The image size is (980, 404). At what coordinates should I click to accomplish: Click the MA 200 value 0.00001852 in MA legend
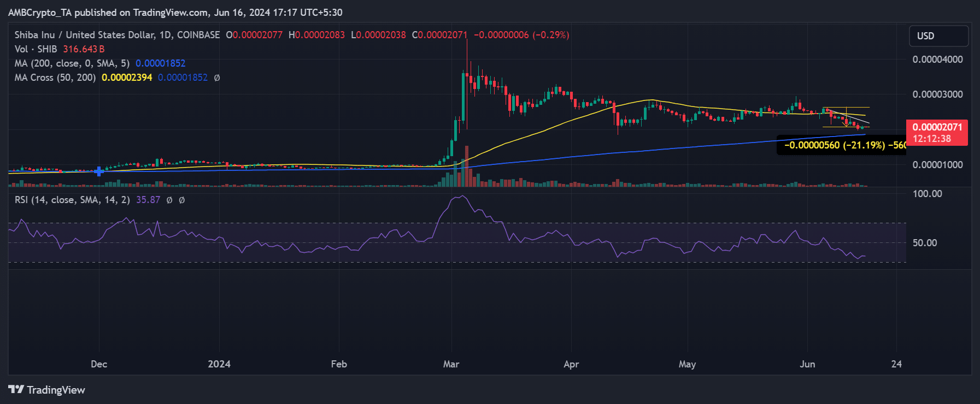(x=161, y=63)
